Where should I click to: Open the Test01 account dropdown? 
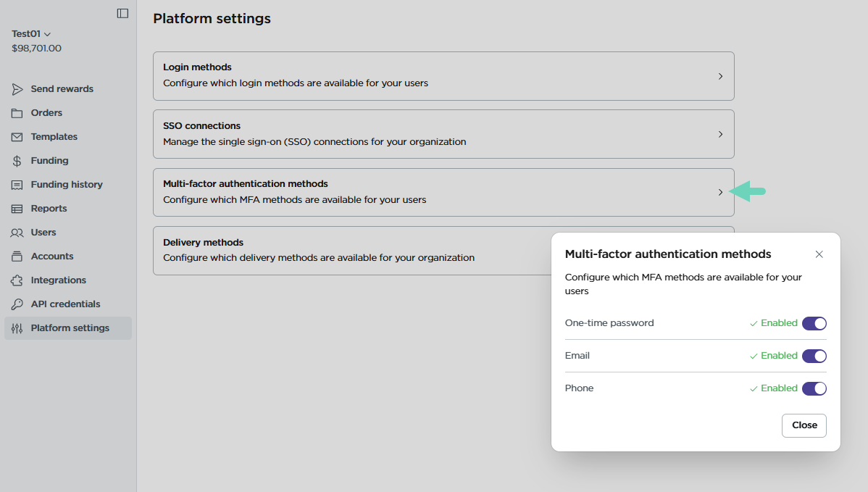click(31, 34)
